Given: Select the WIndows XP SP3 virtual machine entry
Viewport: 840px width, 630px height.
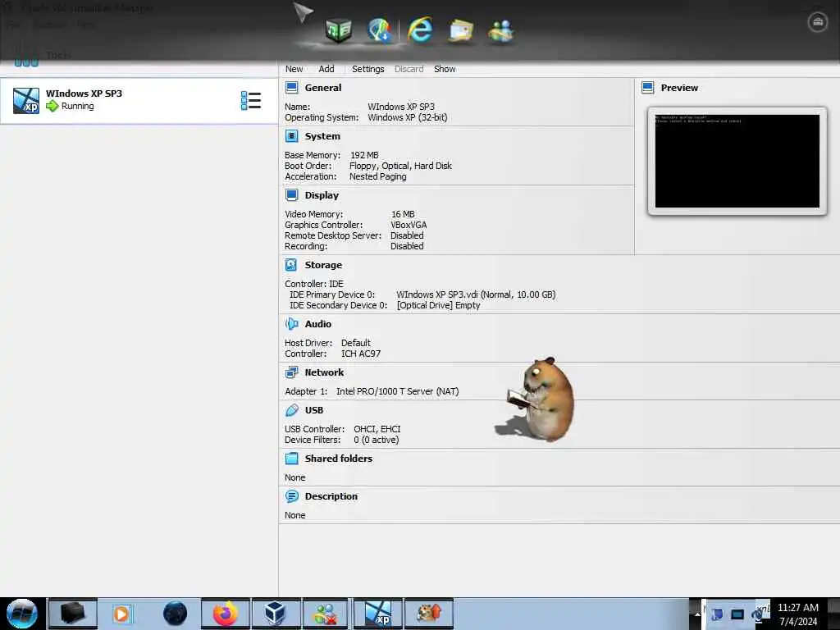Looking at the screenshot, I should [x=139, y=101].
